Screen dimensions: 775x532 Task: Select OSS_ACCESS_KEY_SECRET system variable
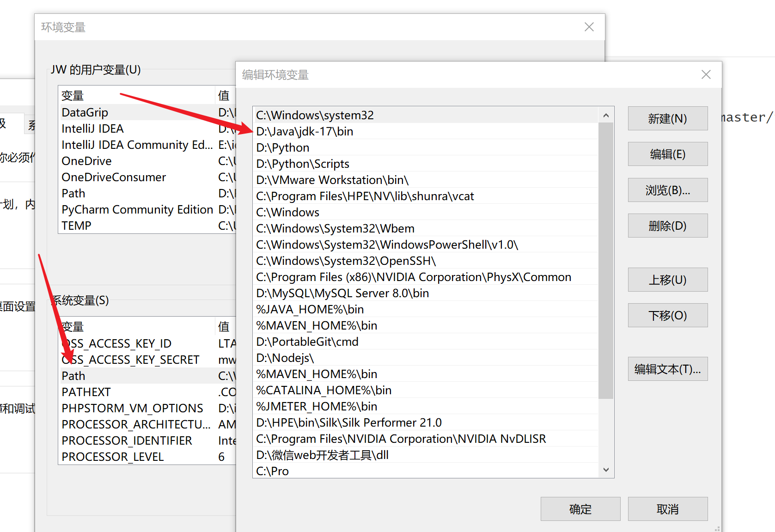click(x=147, y=360)
